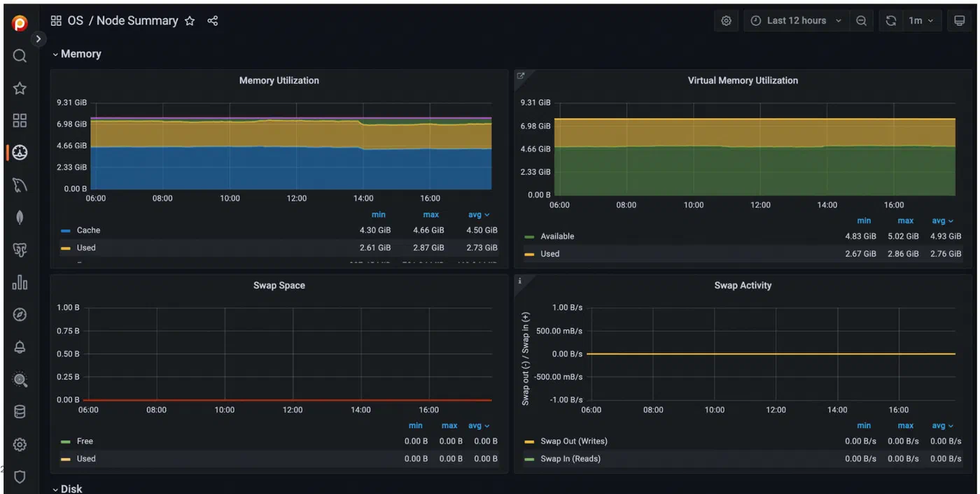This screenshot has width=980, height=494.
Task: Cycle view mode with the monitor icon
Action: click(x=959, y=21)
